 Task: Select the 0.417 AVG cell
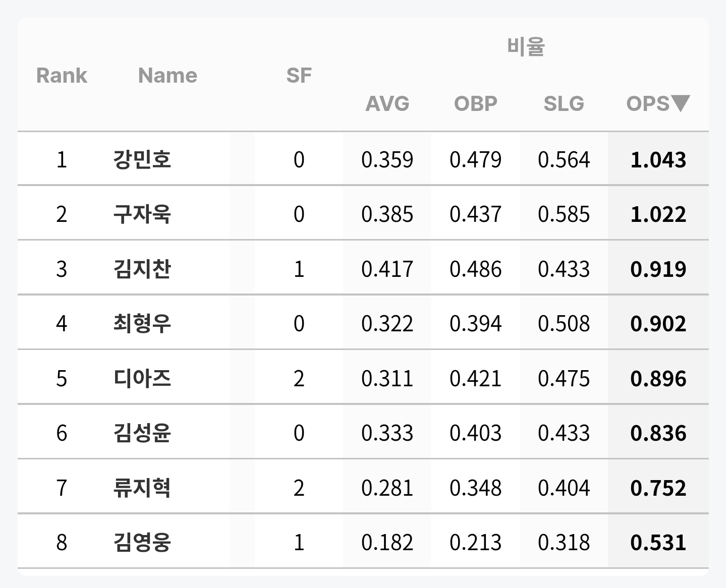387,269
